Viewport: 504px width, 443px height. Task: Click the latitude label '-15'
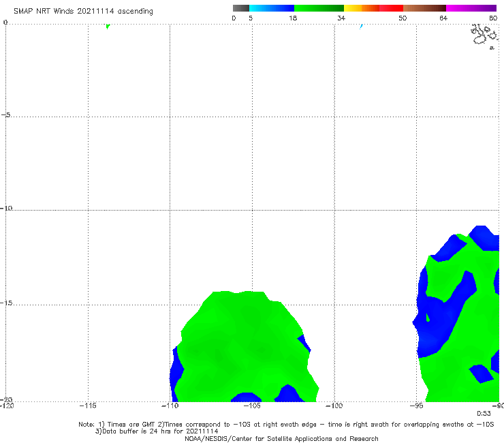[x=6, y=303]
